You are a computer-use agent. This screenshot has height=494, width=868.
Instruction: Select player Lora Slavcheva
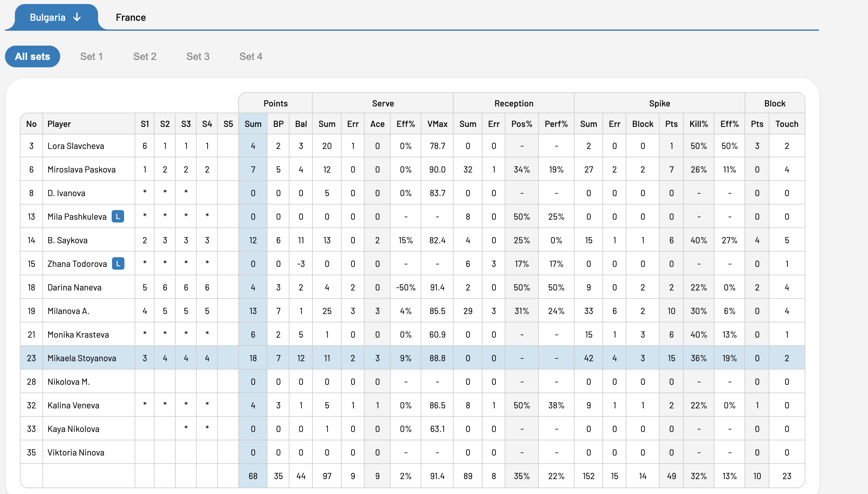[76, 146]
